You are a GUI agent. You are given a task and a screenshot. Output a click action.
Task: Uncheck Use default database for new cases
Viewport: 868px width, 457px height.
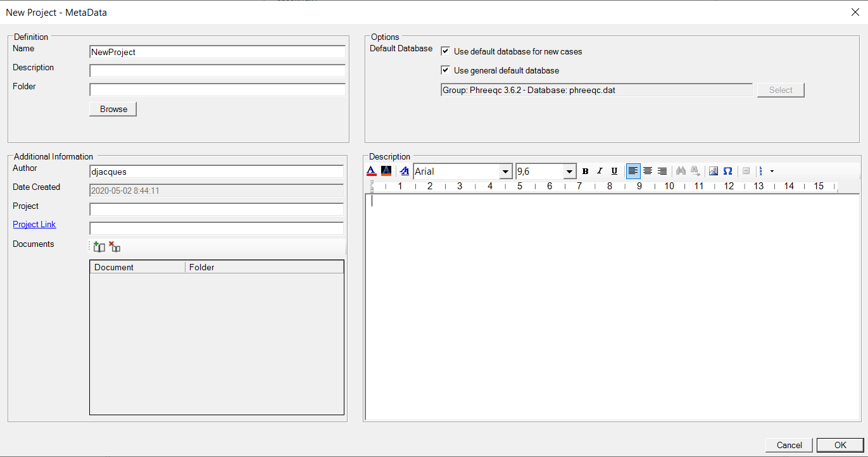coord(446,51)
